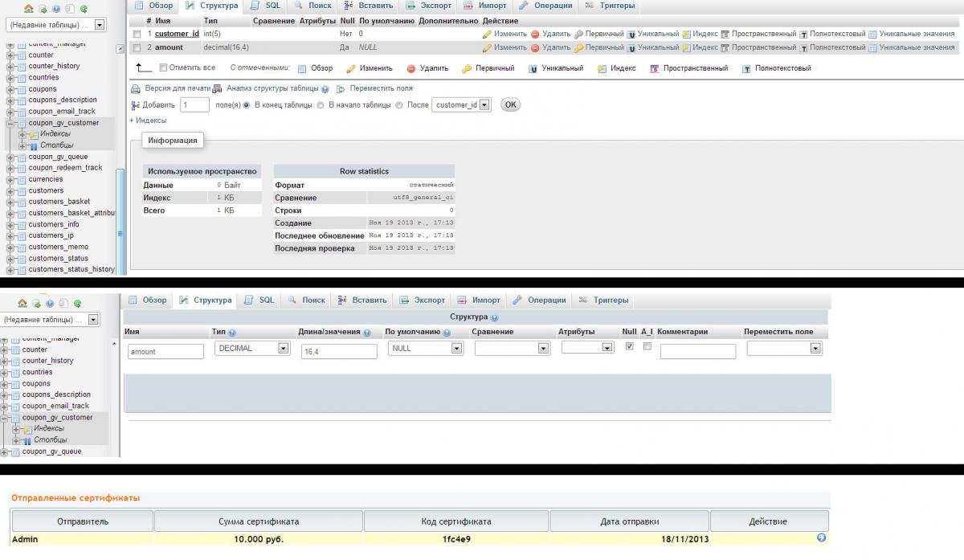Screen dimensions: 964x560
Task: Expand the По умолчанию NULL dropdown
Action: [425, 349]
